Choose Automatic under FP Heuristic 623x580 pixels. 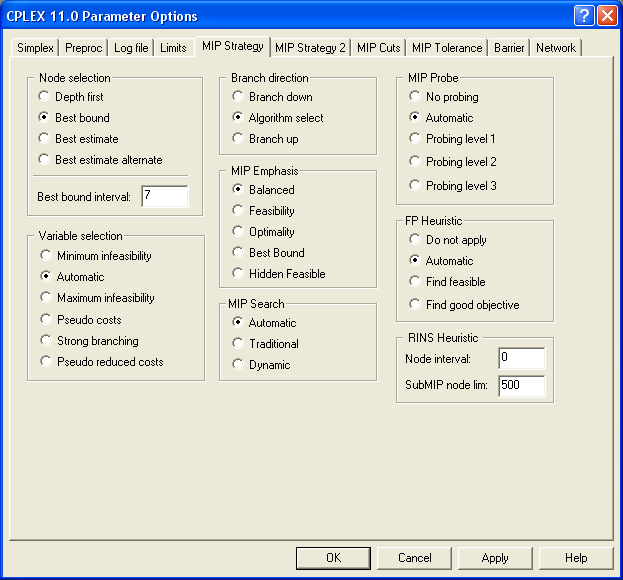coord(441,261)
